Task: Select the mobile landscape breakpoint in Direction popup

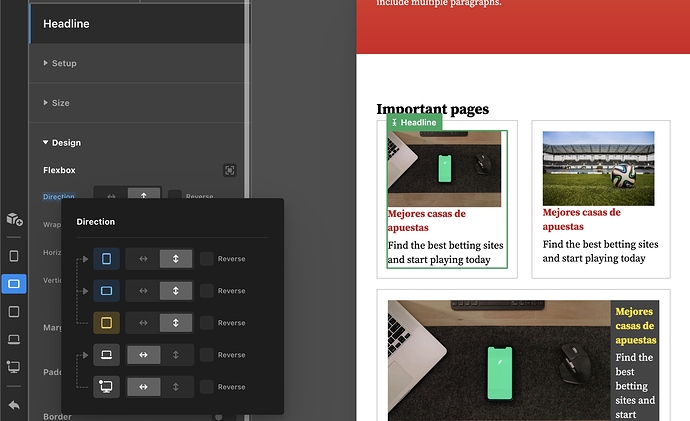Action: coord(106,291)
